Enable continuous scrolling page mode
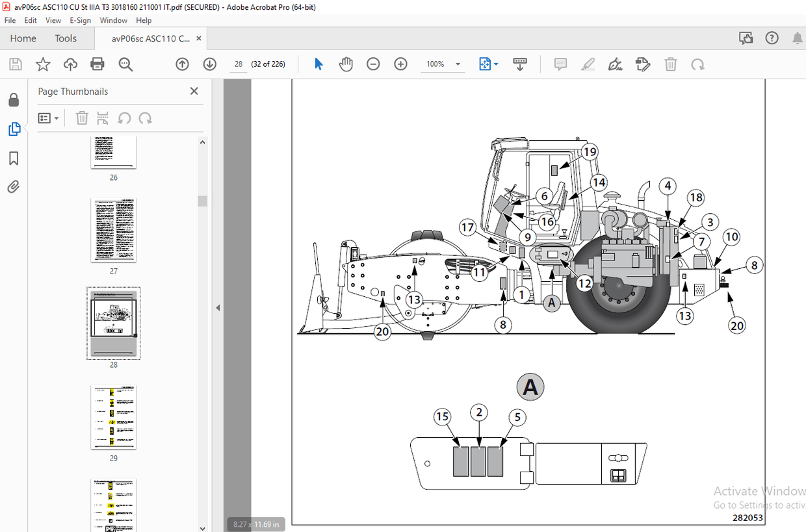This screenshot has width=806, height=532. 519,64
